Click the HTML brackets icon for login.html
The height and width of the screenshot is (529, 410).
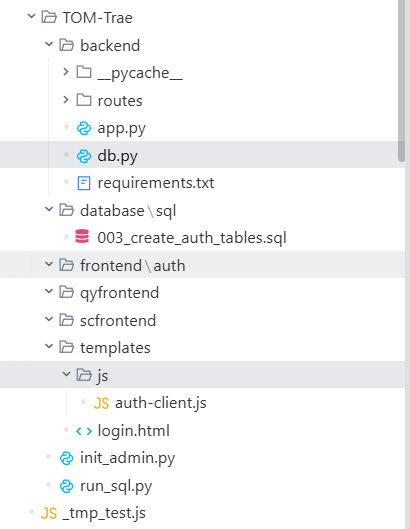pos(84,431)
